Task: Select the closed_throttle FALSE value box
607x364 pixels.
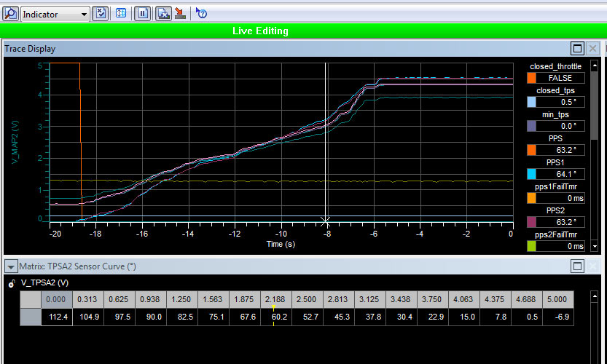Action: point(560,78)
